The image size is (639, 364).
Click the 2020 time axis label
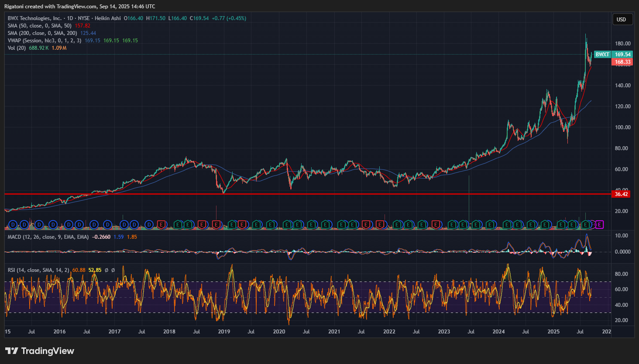coord(279,332)
